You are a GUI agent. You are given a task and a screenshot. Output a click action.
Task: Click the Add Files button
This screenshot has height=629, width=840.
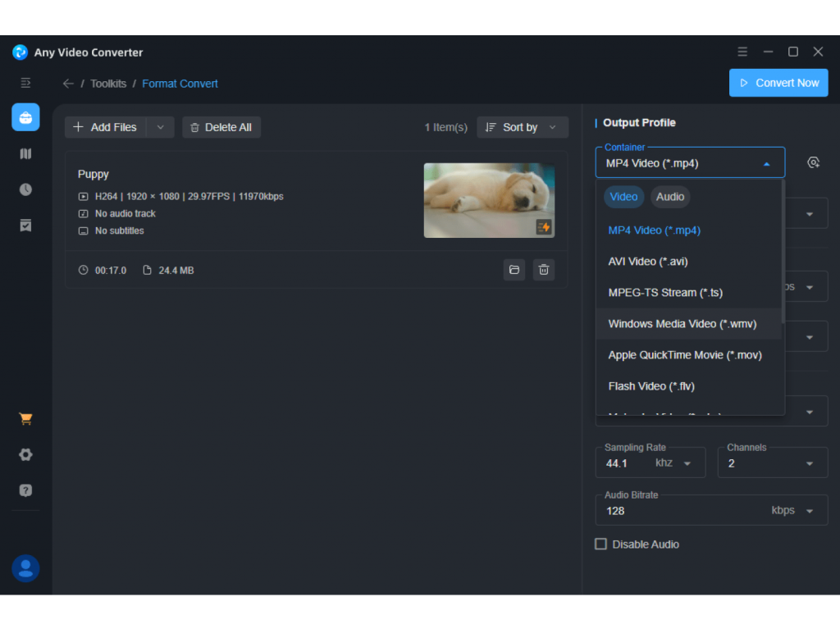pyautogui.click(x=106, y=127)
